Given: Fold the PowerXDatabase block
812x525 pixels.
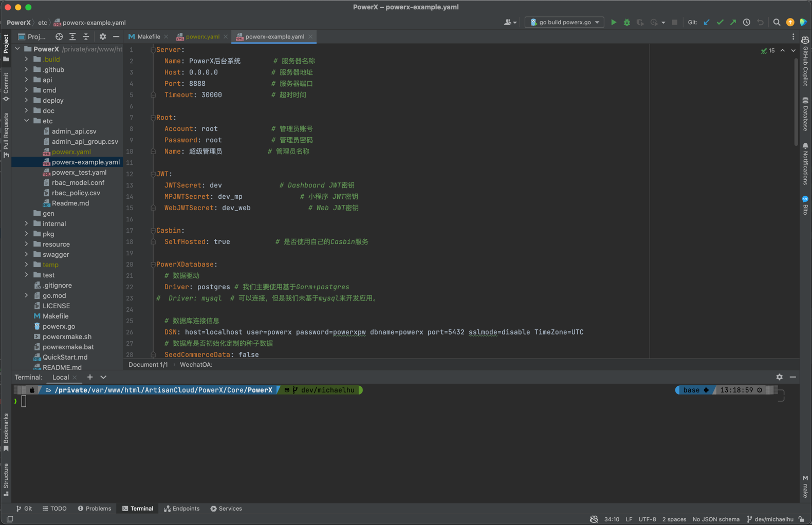Looking at the screenshot, I should 153,265.
